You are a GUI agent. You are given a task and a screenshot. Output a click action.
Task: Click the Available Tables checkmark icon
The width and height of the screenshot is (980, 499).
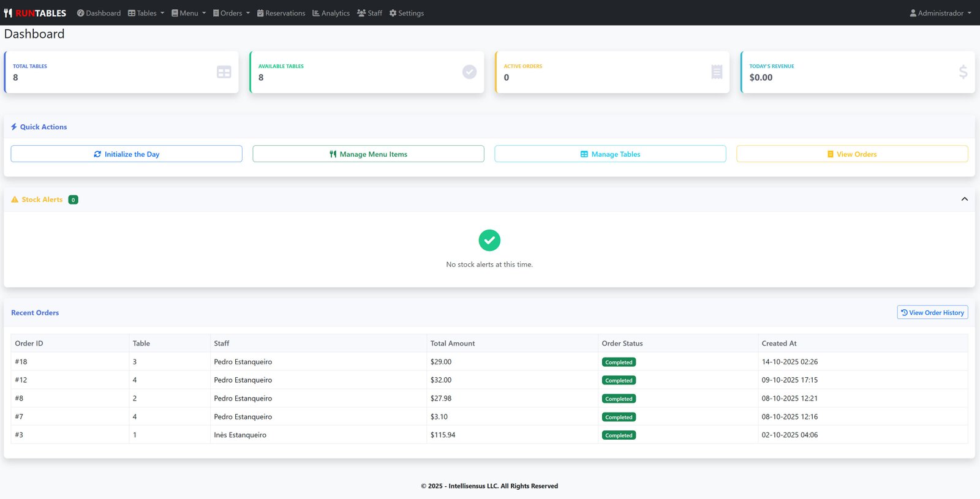(469, 72)
